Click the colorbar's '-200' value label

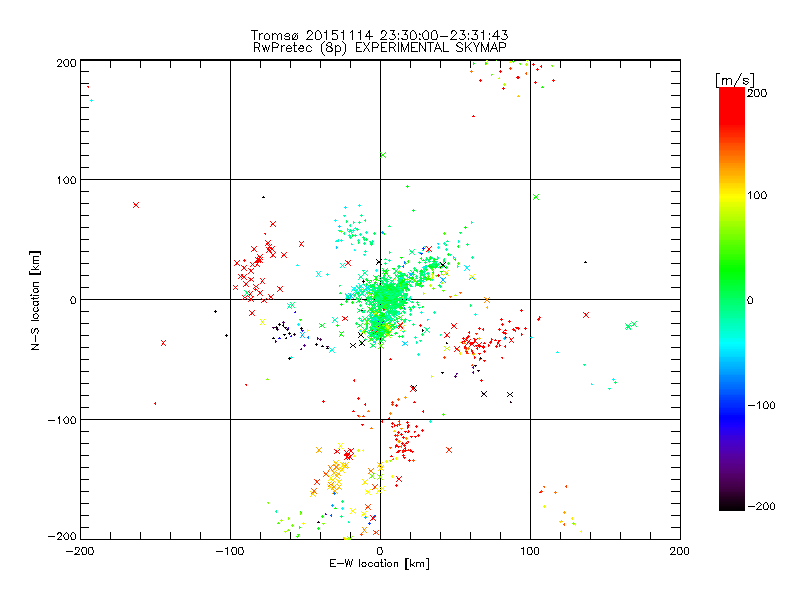point(762,506)
